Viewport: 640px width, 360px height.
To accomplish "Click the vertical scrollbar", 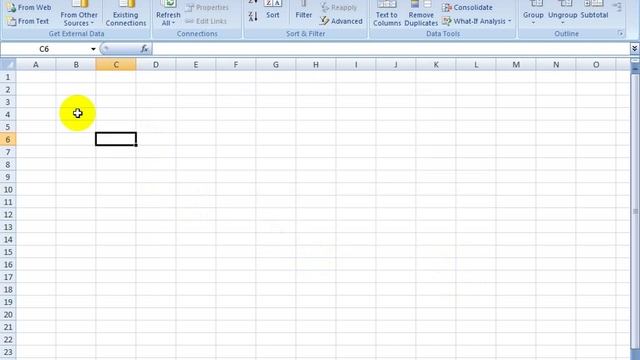I will tap(635, 211).
